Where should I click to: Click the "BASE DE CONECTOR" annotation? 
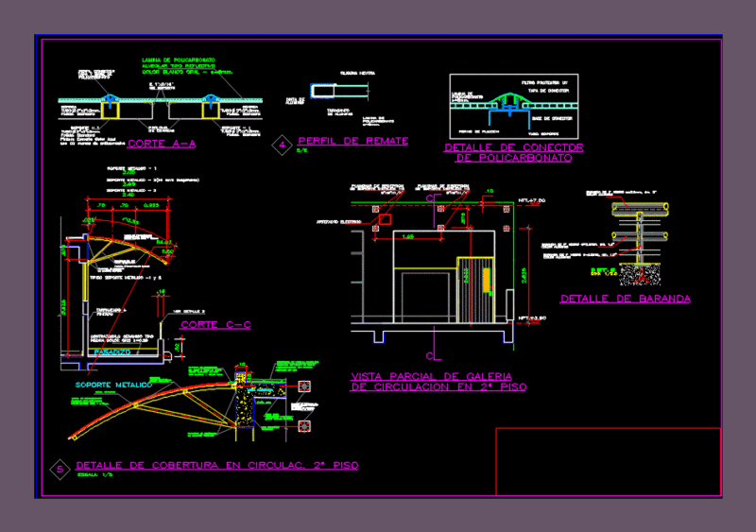(552, 118)
